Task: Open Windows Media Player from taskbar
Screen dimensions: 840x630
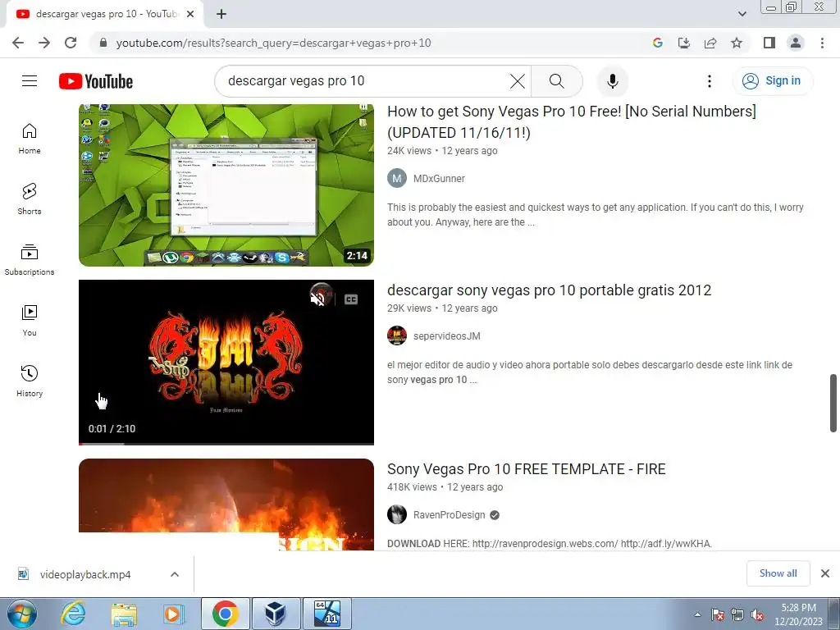Action: (173, 614)
